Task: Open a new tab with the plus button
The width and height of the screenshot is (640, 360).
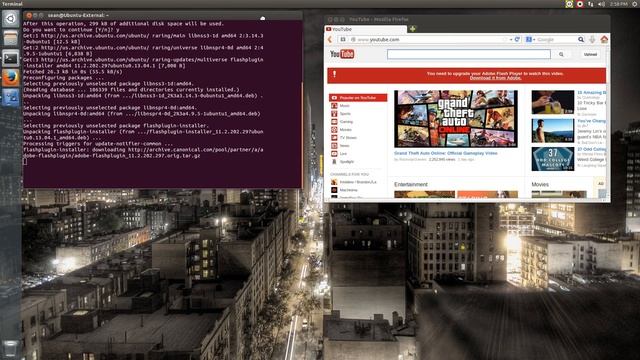Action: [x=413, y=29]
